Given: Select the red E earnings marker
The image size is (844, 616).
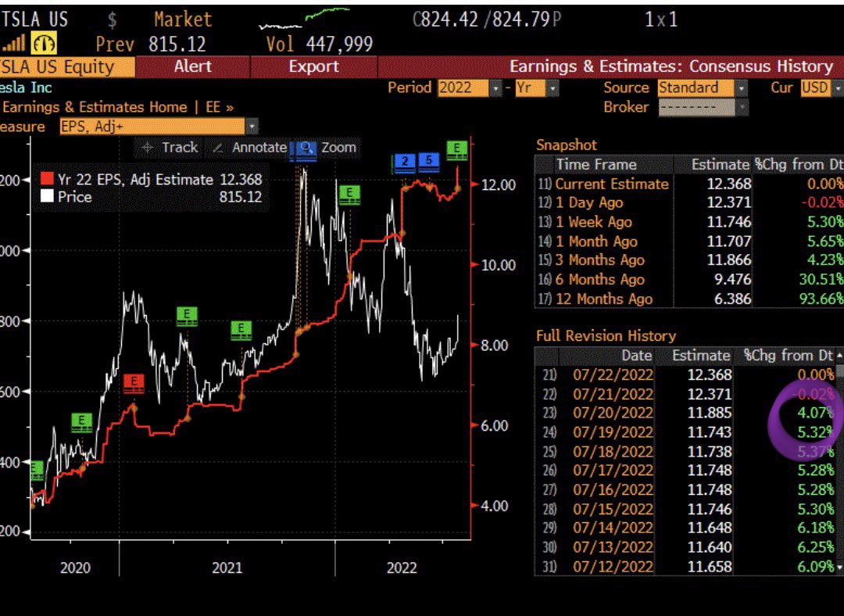Looking at the screenshot, I should (x=134, y=383).
